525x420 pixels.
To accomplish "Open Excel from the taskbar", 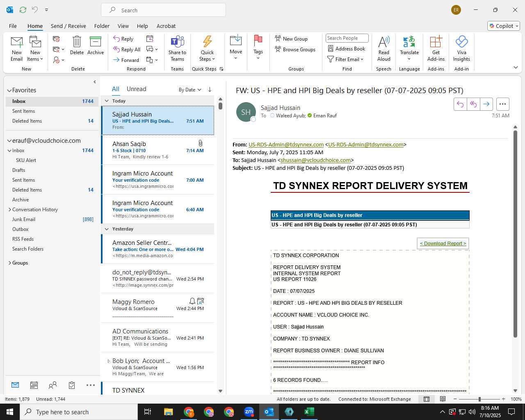I will 309,412.
